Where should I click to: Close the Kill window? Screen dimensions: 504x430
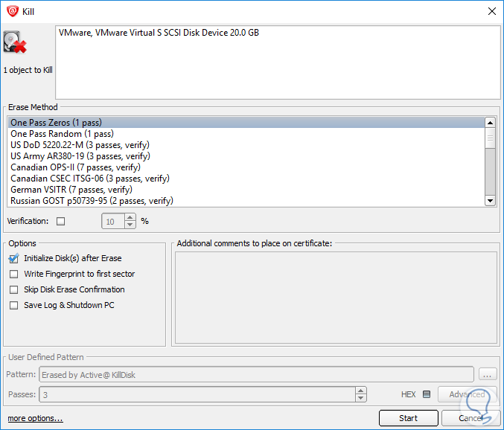point(492,12)
